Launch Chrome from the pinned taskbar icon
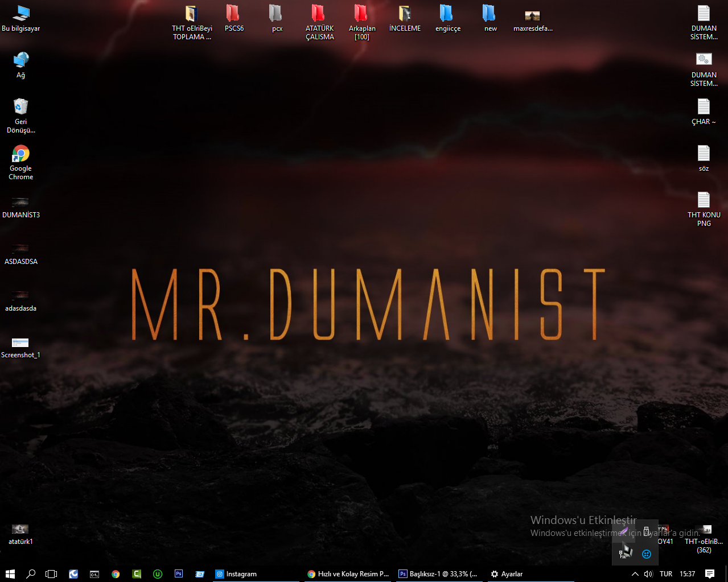The image size is (728, 582). [116, 574]
